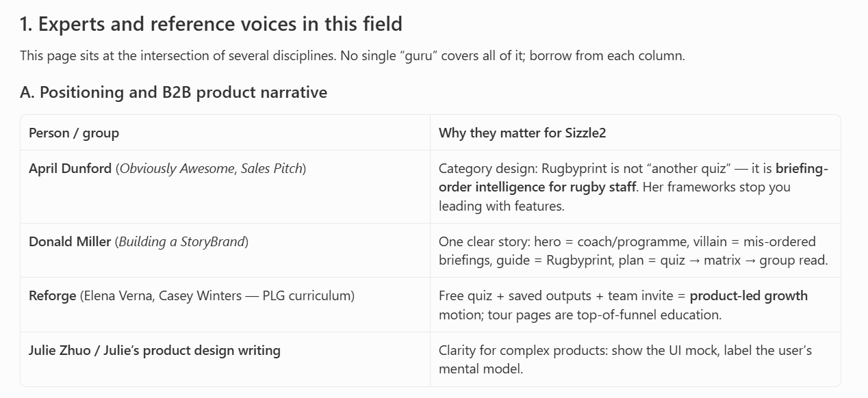Image resolution: width=868 pixels, height=398 pixels.
Task: Click the heading Experts and reference voices
Action: pos(211,25)
